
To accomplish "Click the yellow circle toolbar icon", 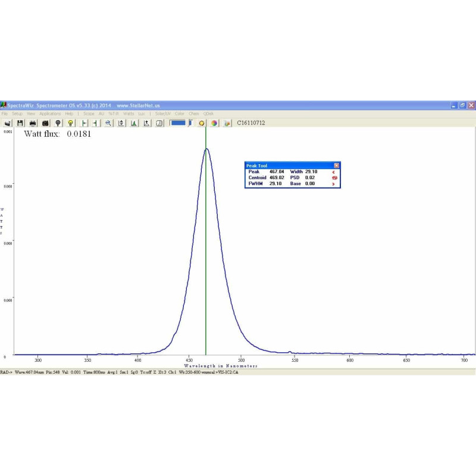I will click(x=202, y=123).
